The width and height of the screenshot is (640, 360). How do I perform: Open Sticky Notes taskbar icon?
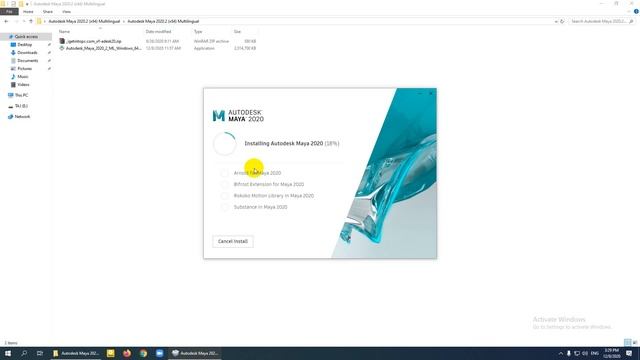[x=111, y=353]
